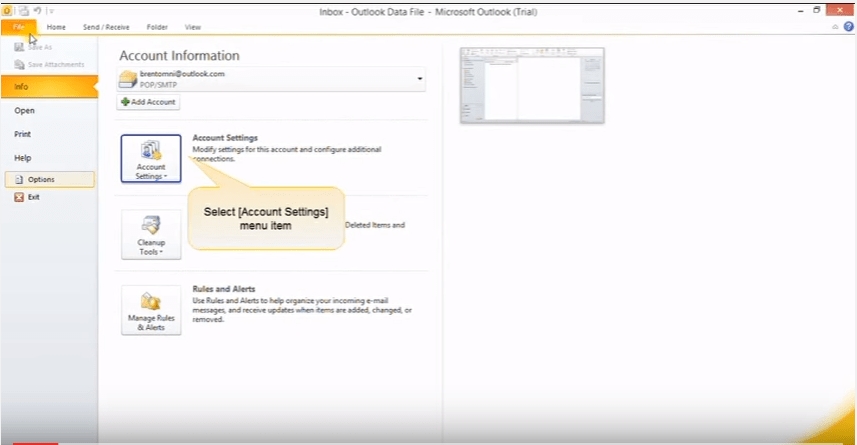Click the green plus Add Account icon
Viewport: 857px width, 445px height.
tap(125, 102)
